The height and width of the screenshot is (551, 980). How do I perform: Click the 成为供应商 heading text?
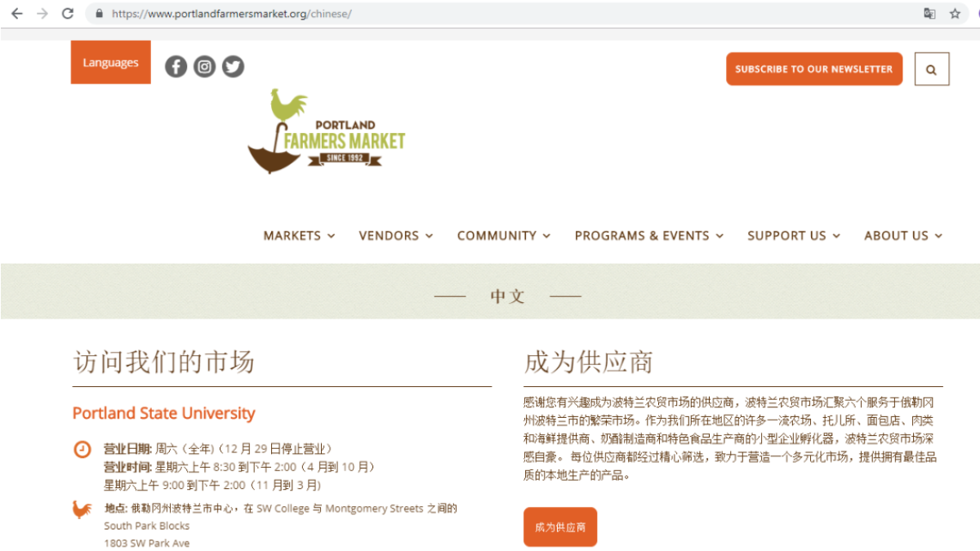[x=589, y=362]
